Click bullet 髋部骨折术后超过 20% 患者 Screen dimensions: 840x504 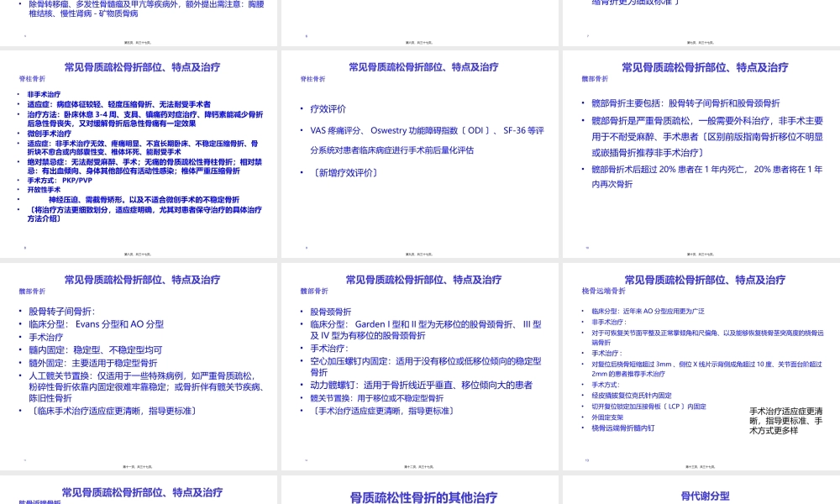tap(707, 176)
